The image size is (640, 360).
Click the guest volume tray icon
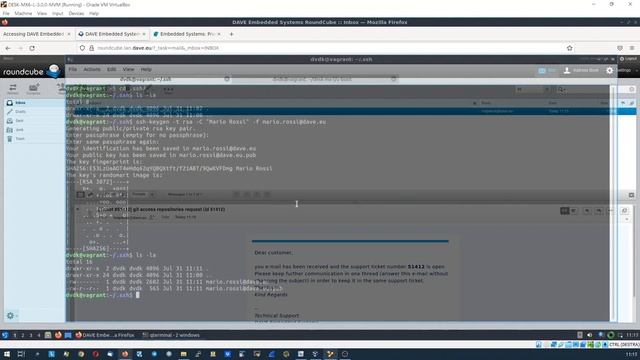click(589, 335)
